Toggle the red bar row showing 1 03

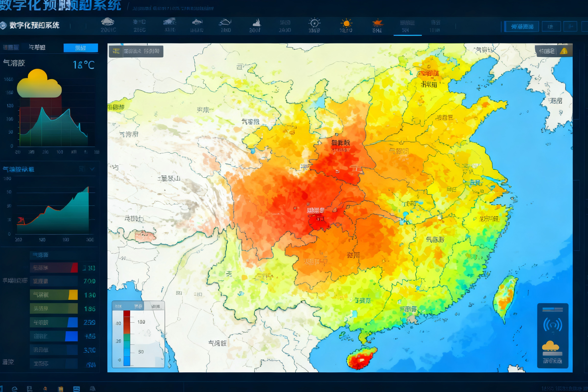[54, 268]
